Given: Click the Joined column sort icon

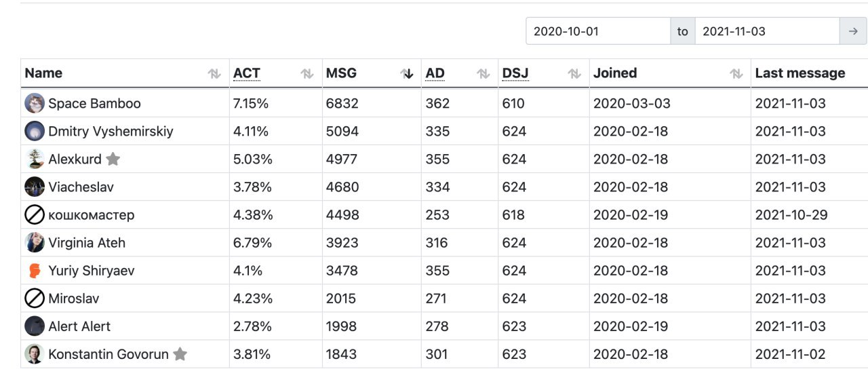Looking at the screenshot, I should [736, 74].
